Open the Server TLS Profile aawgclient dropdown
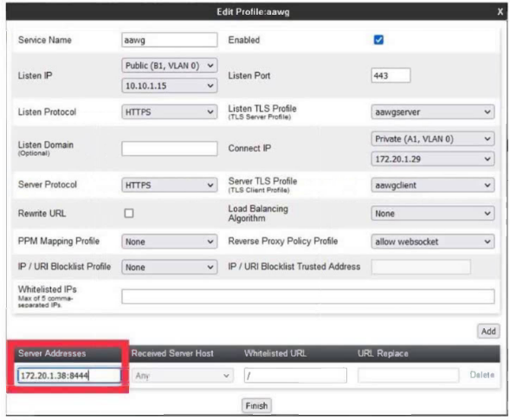 (x=433, y=185)
